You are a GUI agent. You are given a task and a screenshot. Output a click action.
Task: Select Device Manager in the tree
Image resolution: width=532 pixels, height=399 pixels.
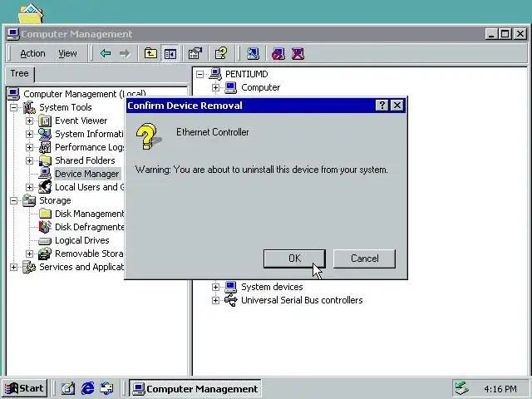pyautogui.click(x=86, y=174)
